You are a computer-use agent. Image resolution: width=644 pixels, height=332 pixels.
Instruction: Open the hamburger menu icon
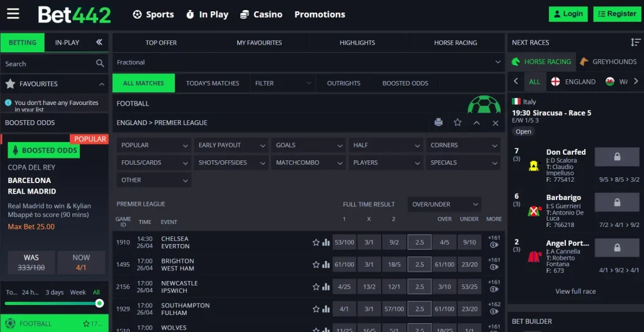[13, 14]
